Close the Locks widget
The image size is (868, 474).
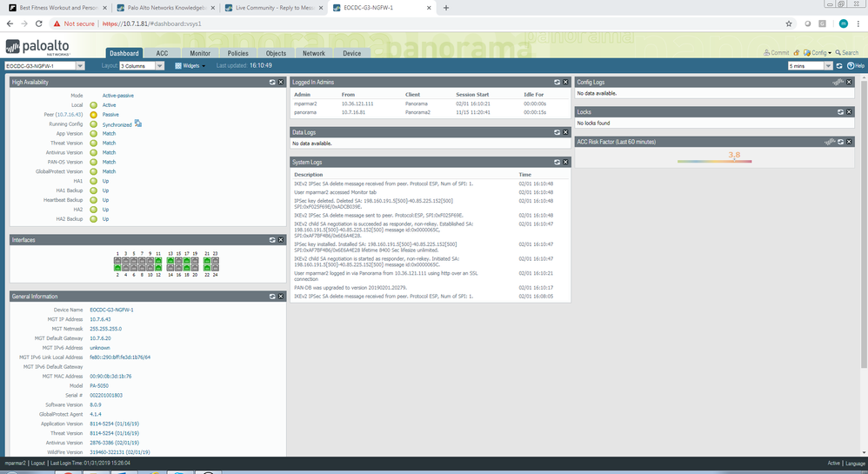tap(849, 112)
